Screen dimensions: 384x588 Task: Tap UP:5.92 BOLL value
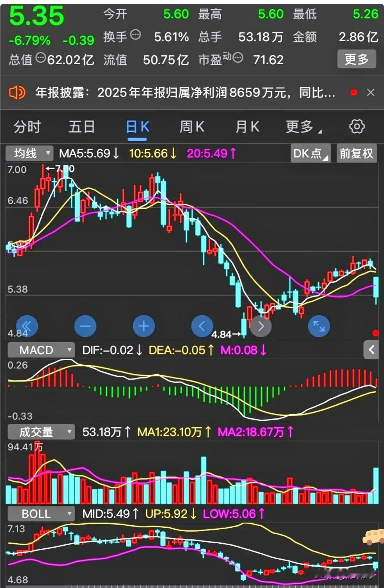171,514
